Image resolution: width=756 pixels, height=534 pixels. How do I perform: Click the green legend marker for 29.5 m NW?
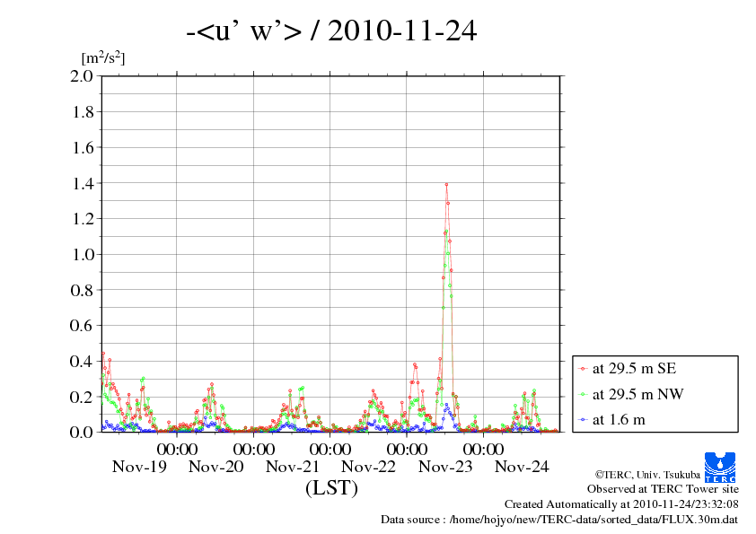(583, 395)
